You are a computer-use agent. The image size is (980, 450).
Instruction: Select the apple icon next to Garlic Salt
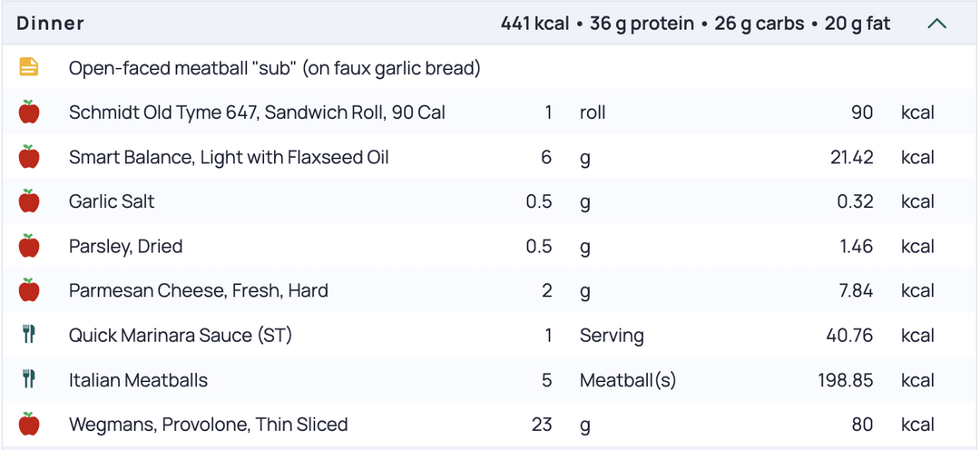click(29, 201)
